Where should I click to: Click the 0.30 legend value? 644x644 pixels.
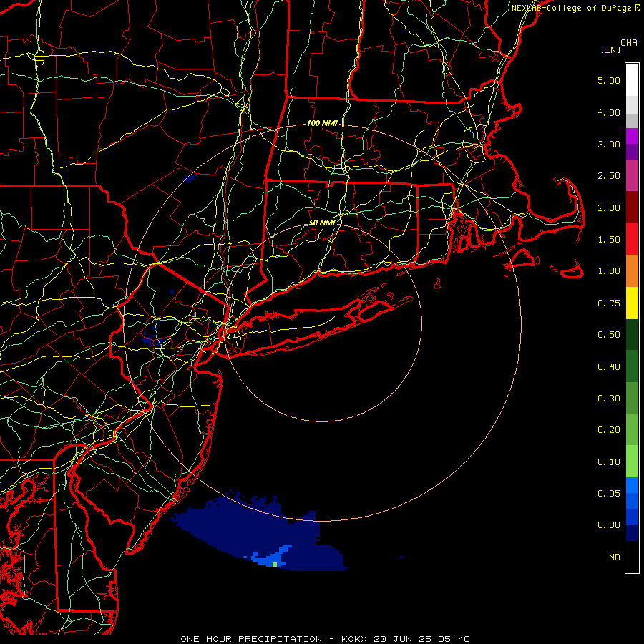coord(609,399)
